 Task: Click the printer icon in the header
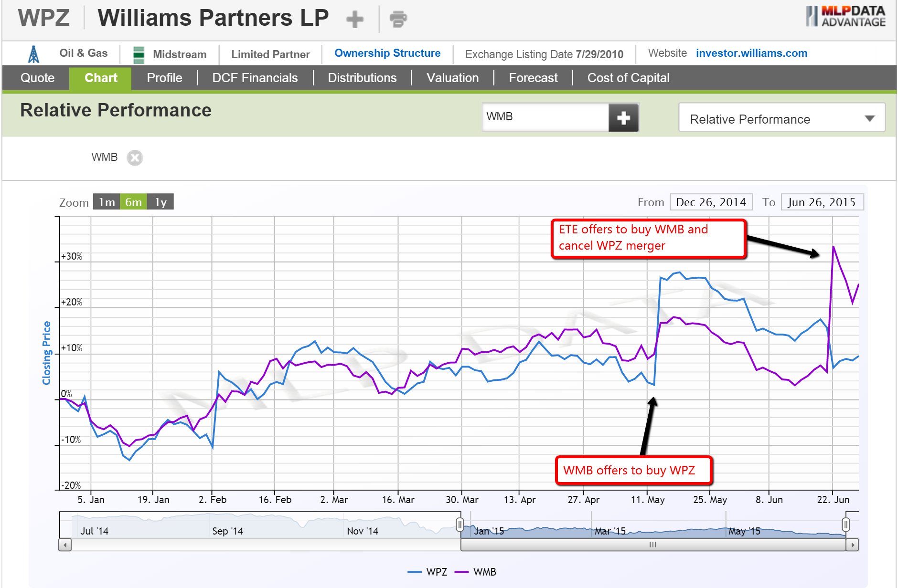(x=398, y=19)
